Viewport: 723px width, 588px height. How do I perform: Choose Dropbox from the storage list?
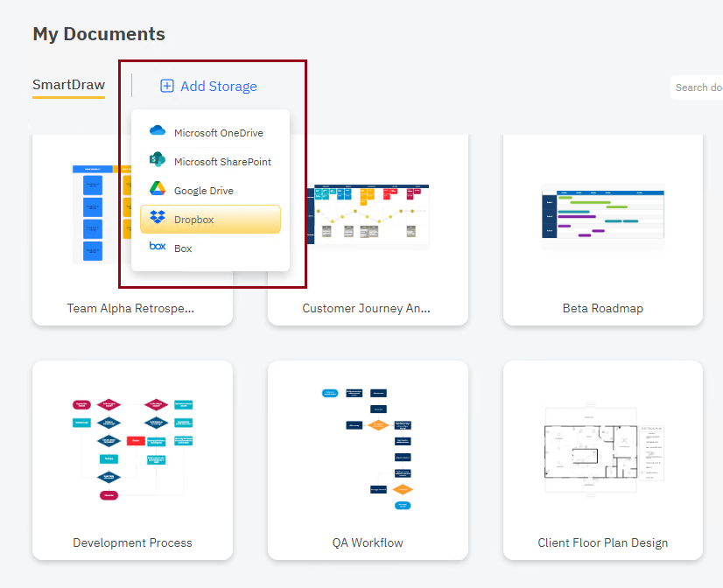pos(210,219)
